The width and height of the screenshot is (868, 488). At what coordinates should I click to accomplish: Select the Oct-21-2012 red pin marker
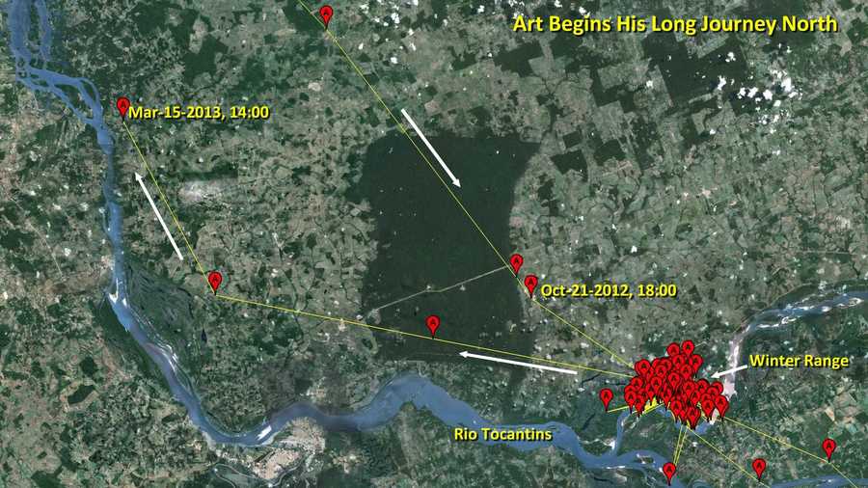[x=530, y=286]
